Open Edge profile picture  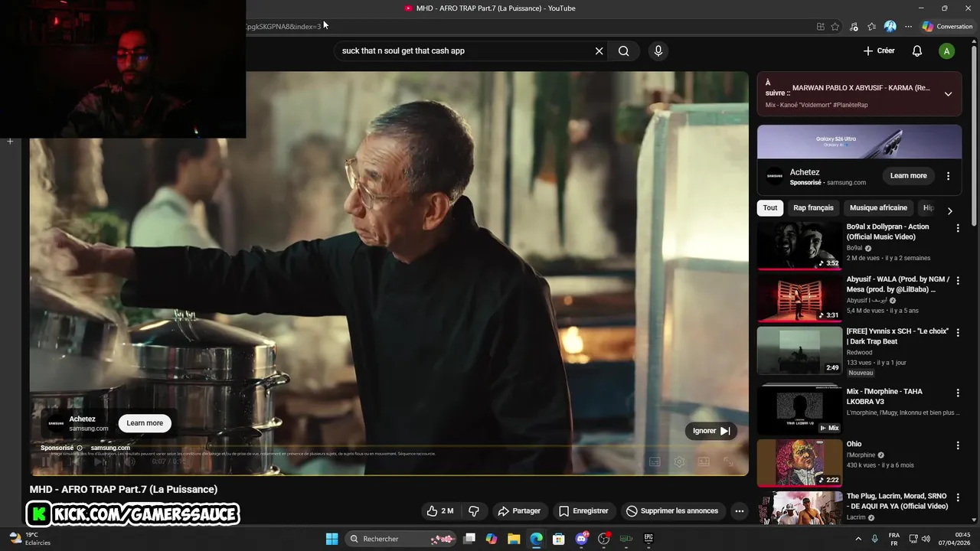click(x=890, y=27)
